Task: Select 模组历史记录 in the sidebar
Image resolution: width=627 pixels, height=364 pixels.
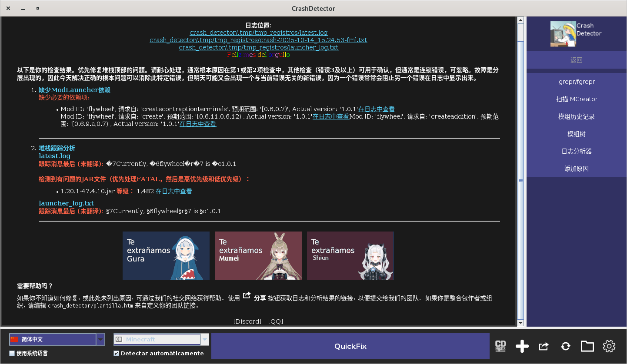Action: coord(577,116)
